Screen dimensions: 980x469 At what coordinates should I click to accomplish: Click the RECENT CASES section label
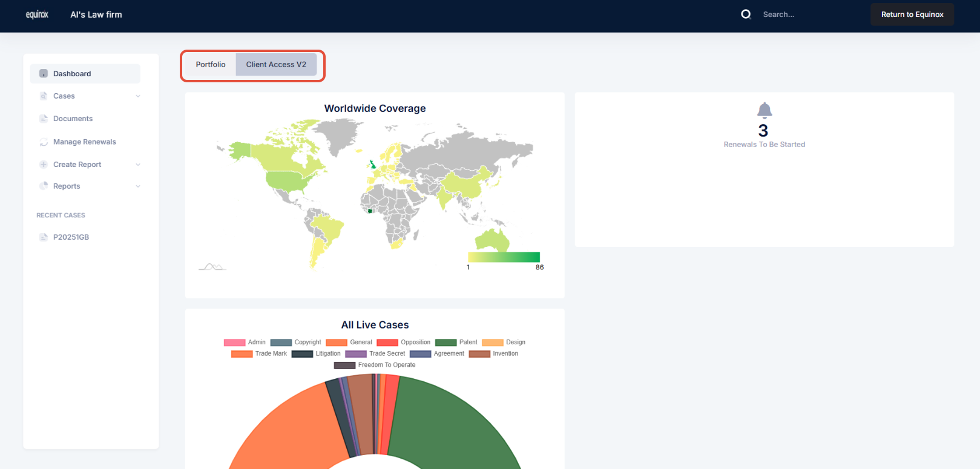[61, 215]
